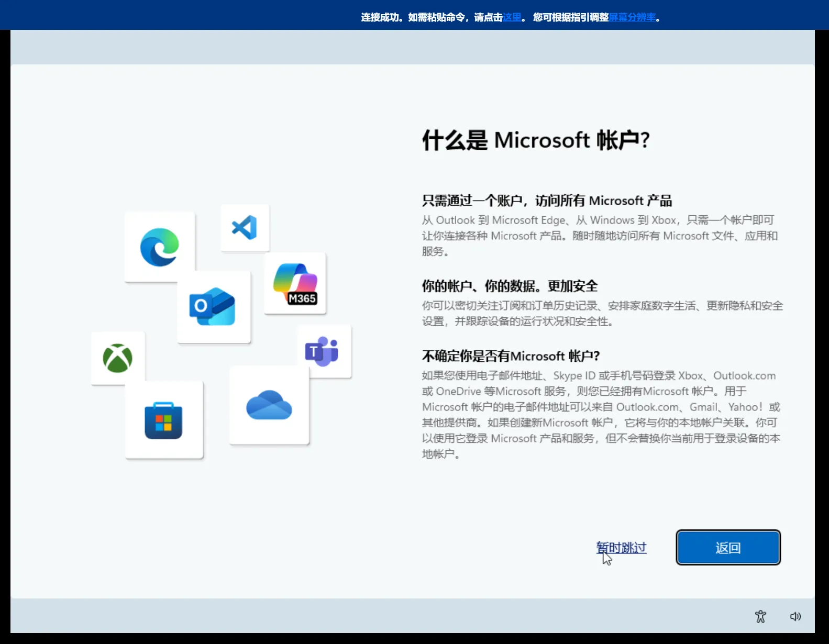Click the volume speaker icon
The image size is (829, 644).
(x=795, y=616)
